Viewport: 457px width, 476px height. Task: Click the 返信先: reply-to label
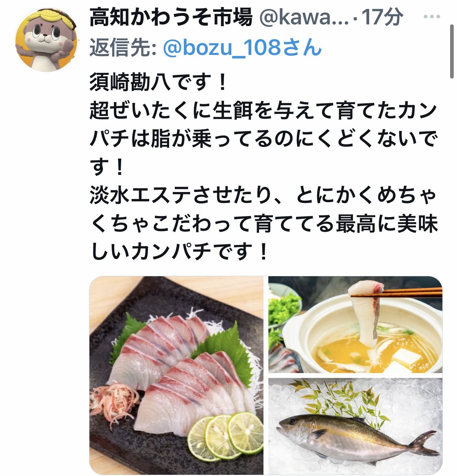(x=123, y=48)
